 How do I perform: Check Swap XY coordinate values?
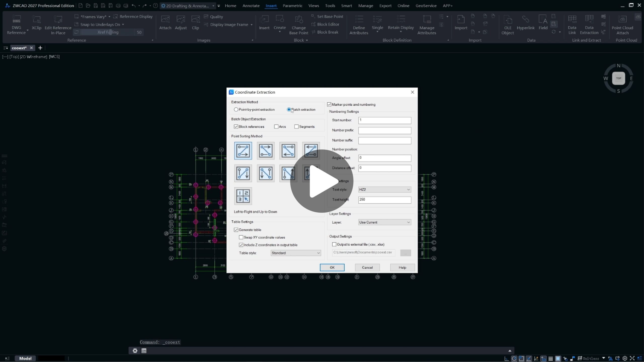coord(241,237)
